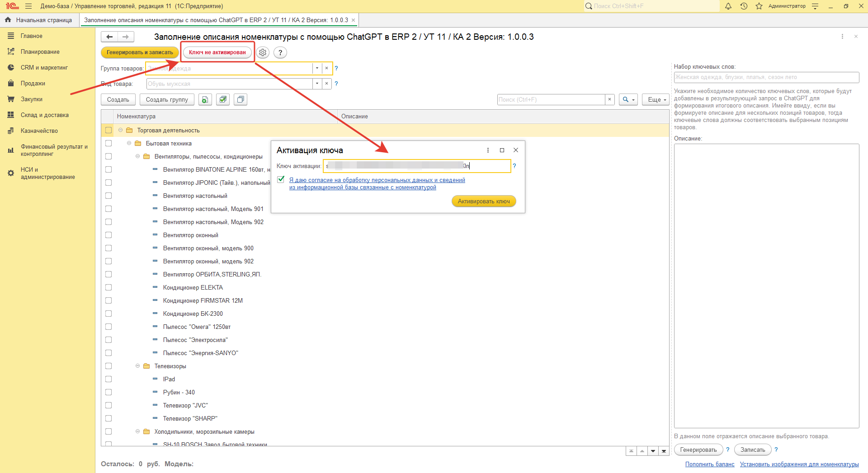Open the Продажи section in the sidebar
868x473 pixels.
point(33,83)
